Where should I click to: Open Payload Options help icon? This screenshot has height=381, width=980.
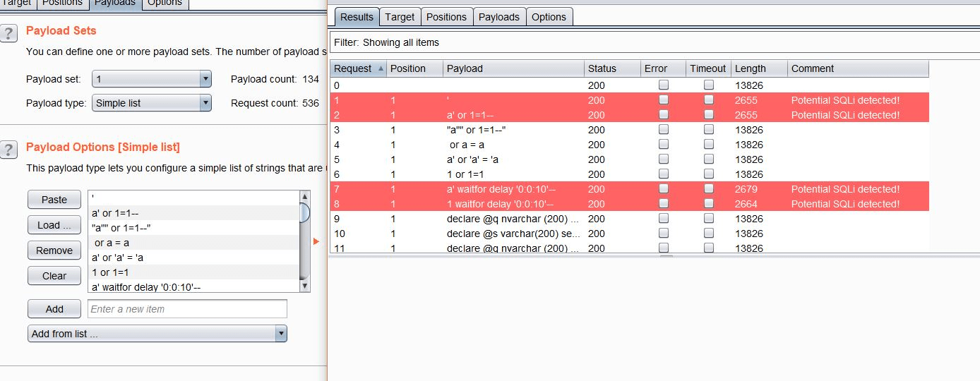point(8,150)
